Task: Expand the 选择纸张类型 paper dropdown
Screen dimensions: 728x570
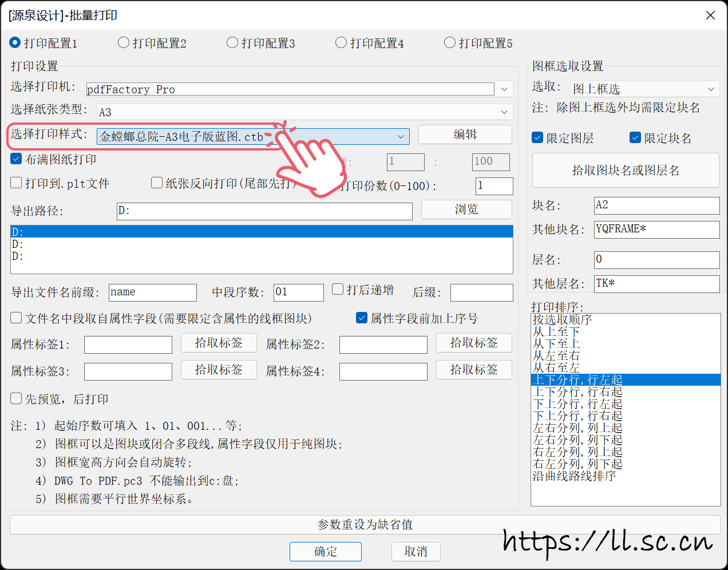Action: pyautogui.click(x=504, y=112)
